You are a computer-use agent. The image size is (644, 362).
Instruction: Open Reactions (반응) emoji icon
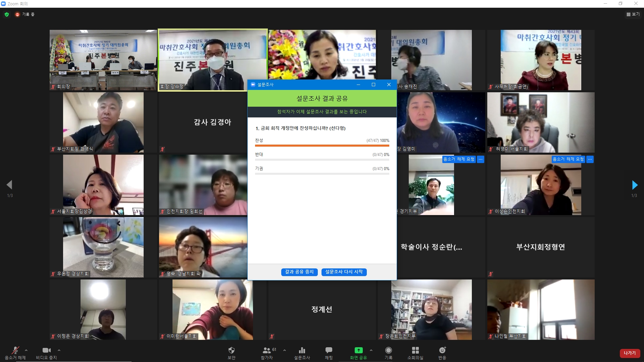(442, 351)
